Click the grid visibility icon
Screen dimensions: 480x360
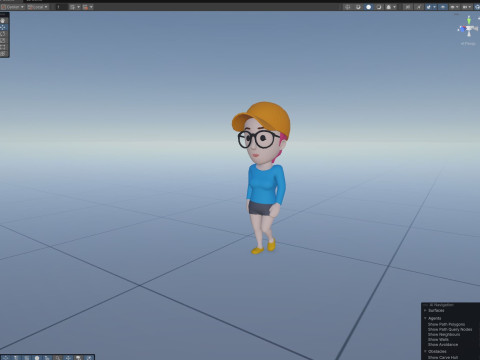72,7
